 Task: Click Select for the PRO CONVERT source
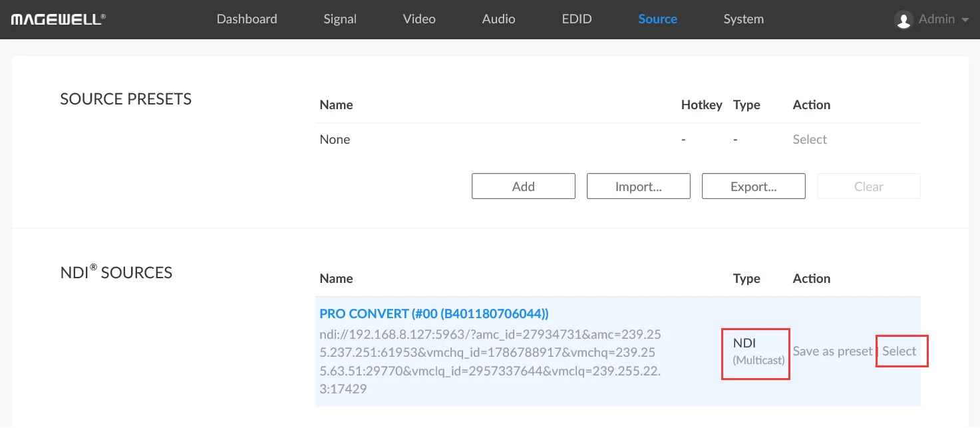tap(899, 351)
